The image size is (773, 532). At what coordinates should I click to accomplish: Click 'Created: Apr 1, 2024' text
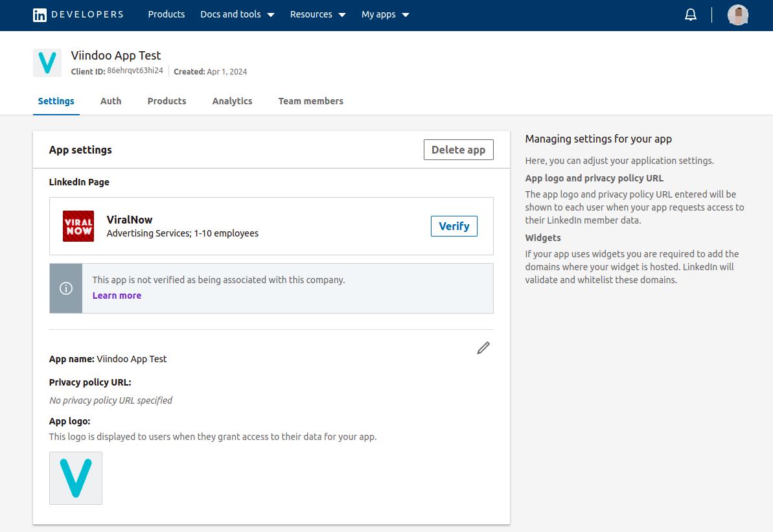211,71
